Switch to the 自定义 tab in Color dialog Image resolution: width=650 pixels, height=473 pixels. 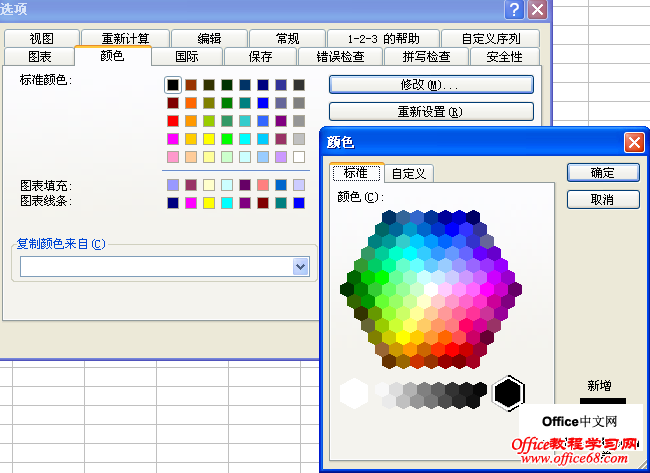pyautogui.click(x=409, y=173)
